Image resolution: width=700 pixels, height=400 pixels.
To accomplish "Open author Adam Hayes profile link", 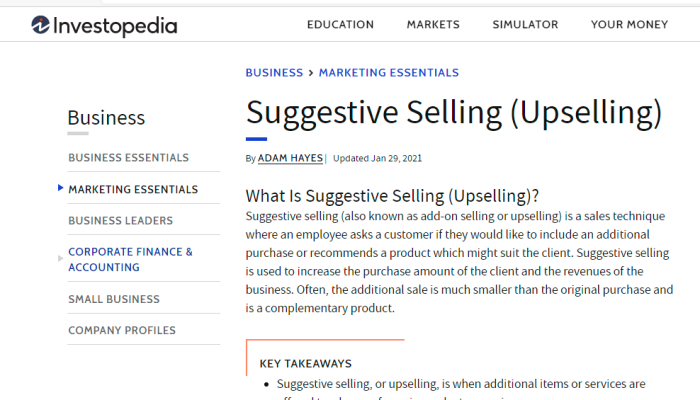I will coord(290,158).
